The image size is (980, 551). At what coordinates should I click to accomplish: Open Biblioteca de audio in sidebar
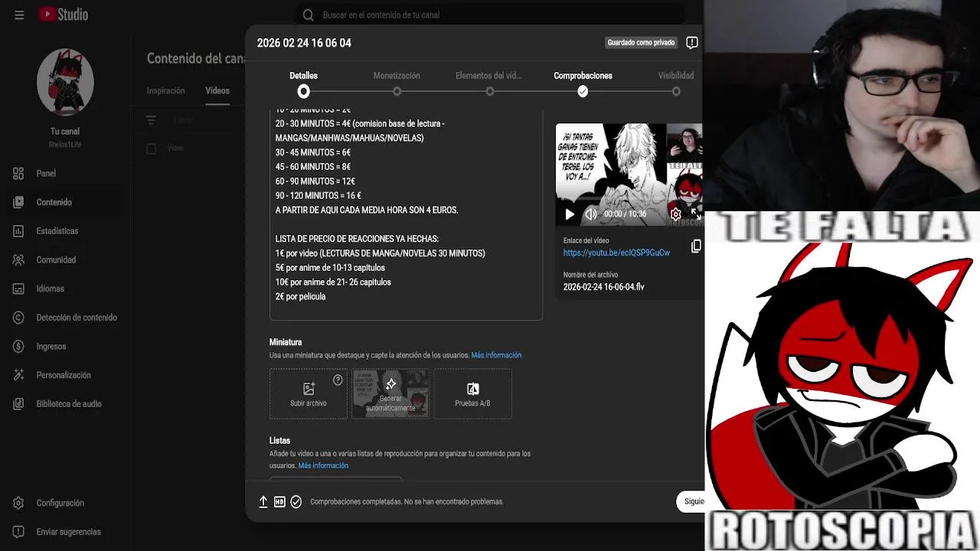(x=65, y=404)
